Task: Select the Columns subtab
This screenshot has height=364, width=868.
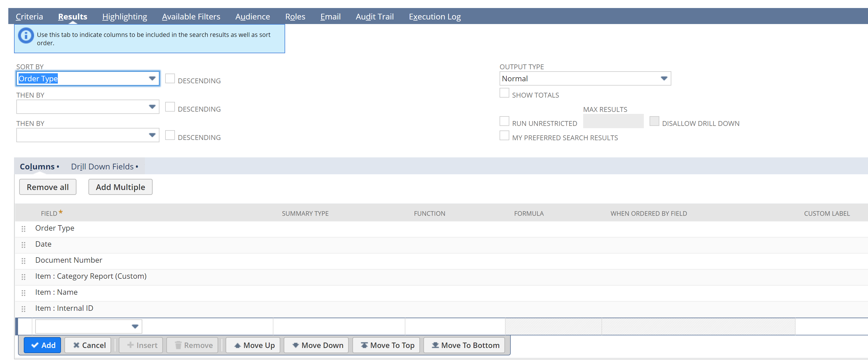Action: tap(39, 166)
